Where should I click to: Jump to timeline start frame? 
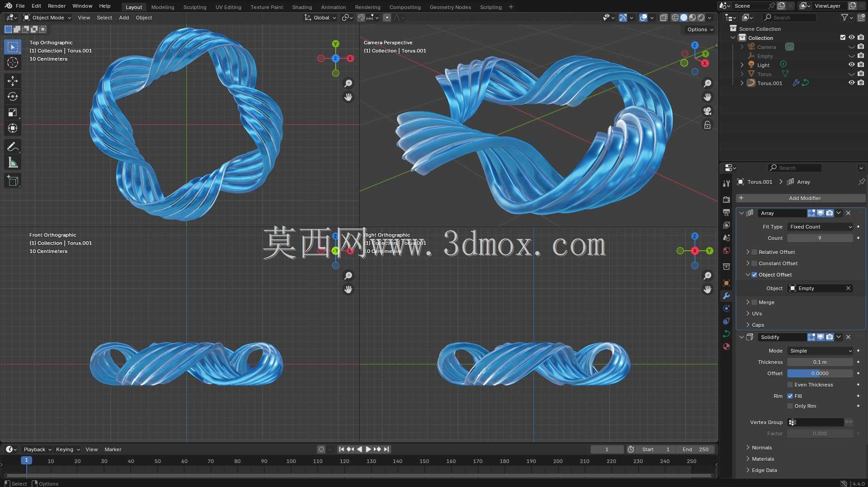tap(342, 449)
